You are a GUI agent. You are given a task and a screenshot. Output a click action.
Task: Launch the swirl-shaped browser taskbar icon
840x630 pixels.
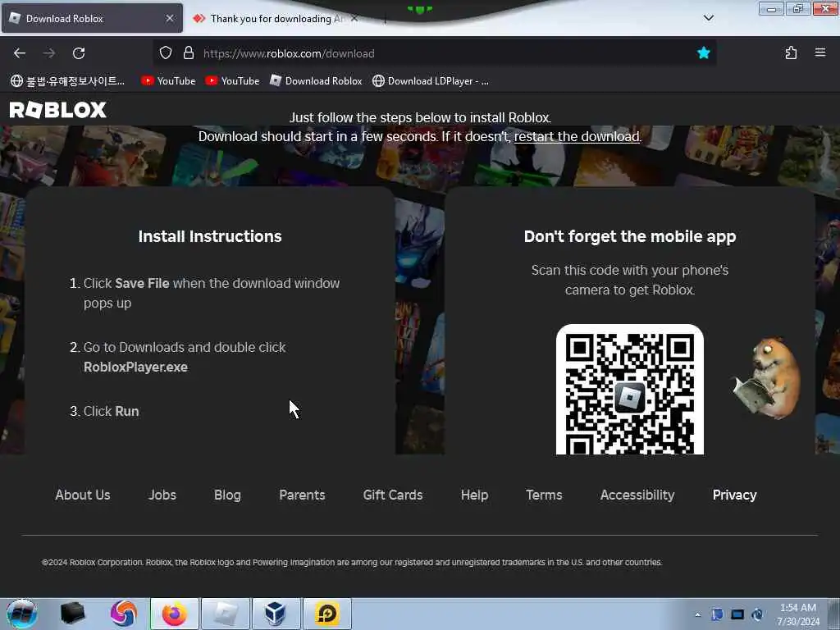124,614
